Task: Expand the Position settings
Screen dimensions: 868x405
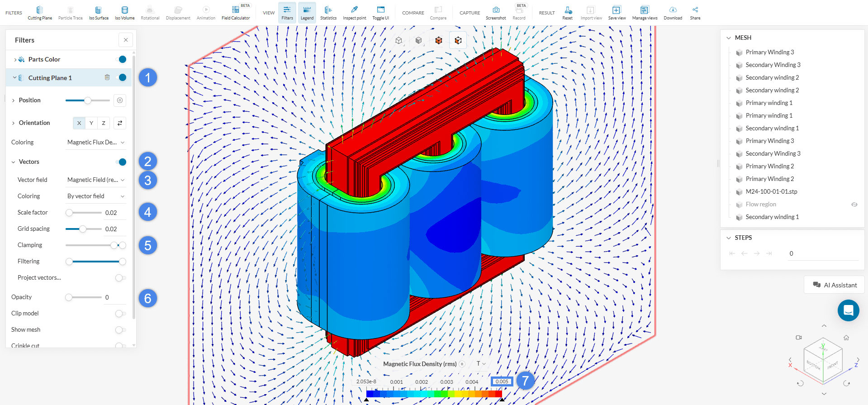Action: coord(14,100)
